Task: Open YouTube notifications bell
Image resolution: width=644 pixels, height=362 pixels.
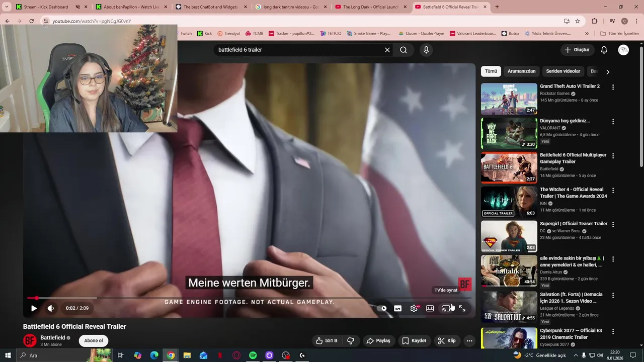Action: tap(604, 50)
